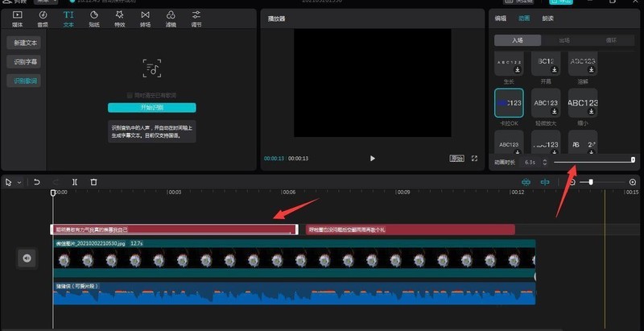
Task: Select the 文本 (Text) panel icon
Action: tap(68, 19)
